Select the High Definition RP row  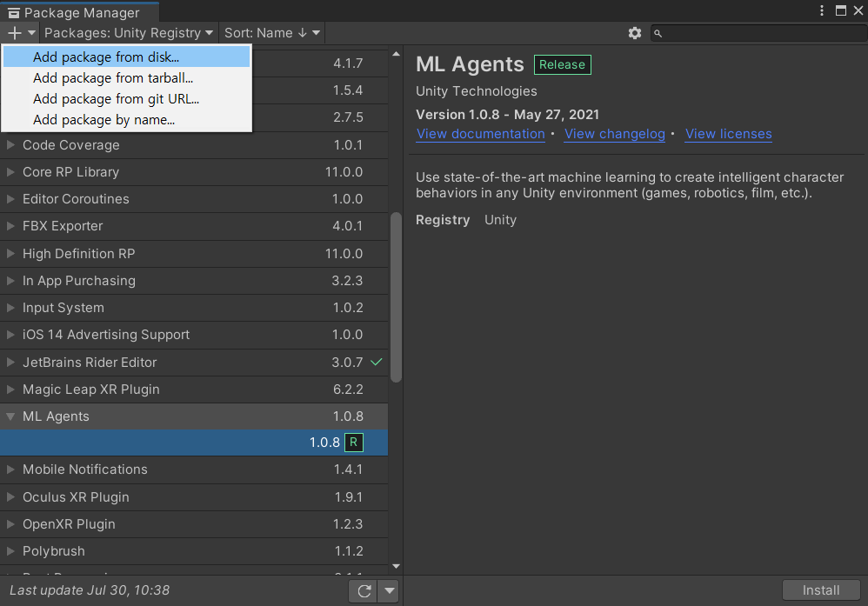pos(194,254)
